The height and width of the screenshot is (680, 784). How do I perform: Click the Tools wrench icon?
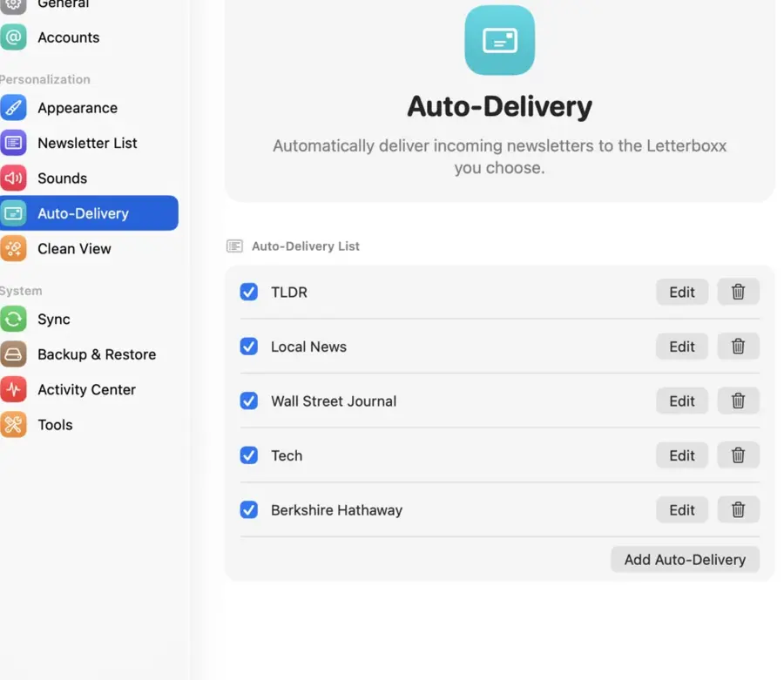(13, 425)
